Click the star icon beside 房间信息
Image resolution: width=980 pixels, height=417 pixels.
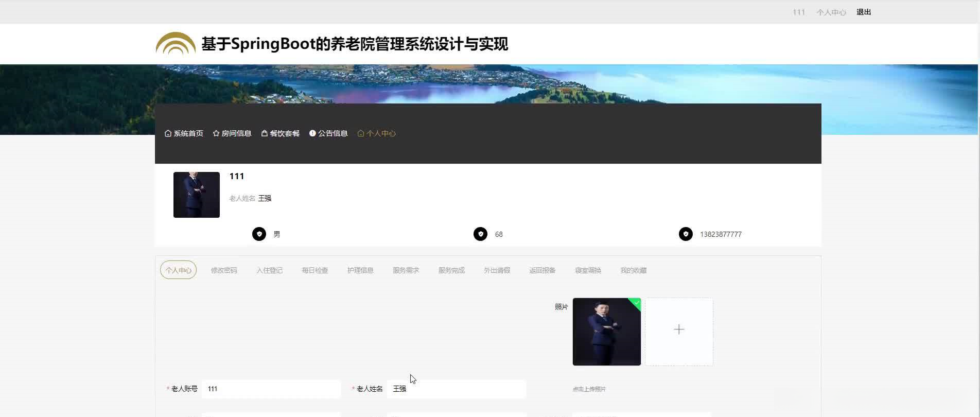pyautogui.click(x=216, y=133)
